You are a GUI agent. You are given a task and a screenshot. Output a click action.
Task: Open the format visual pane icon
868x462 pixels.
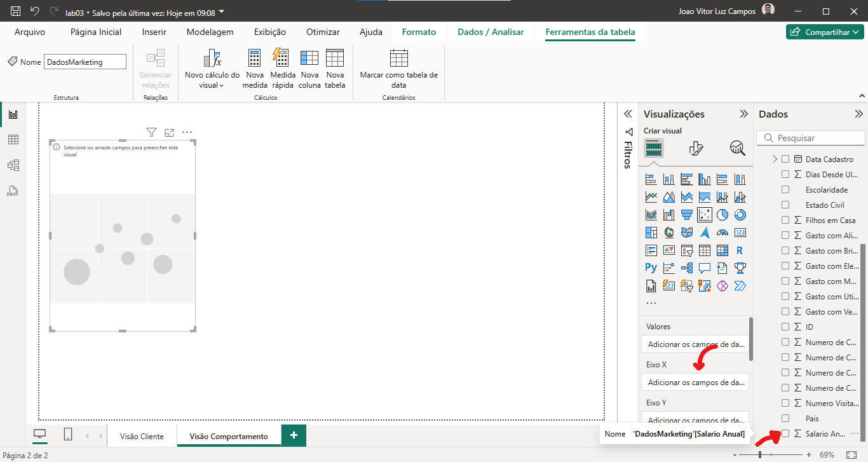tap(696, 149)
